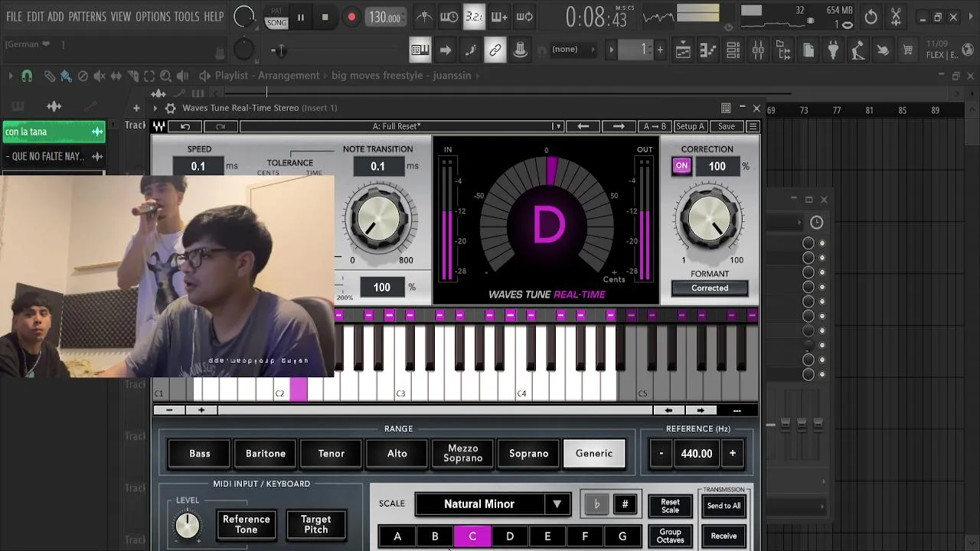
Task: Open the FILE menu
Action: [x=14, y=16]
